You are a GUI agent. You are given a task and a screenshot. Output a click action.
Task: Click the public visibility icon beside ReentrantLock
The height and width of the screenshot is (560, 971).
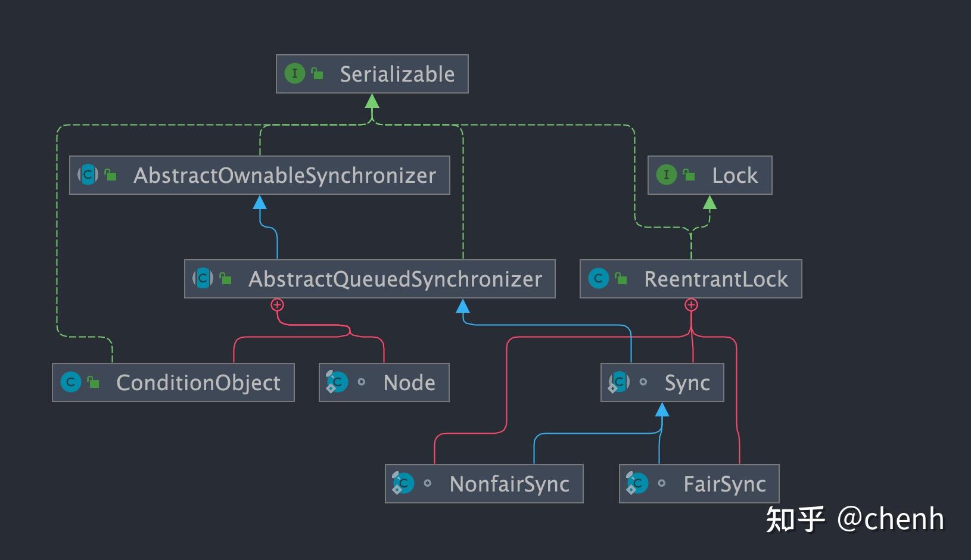621,278
